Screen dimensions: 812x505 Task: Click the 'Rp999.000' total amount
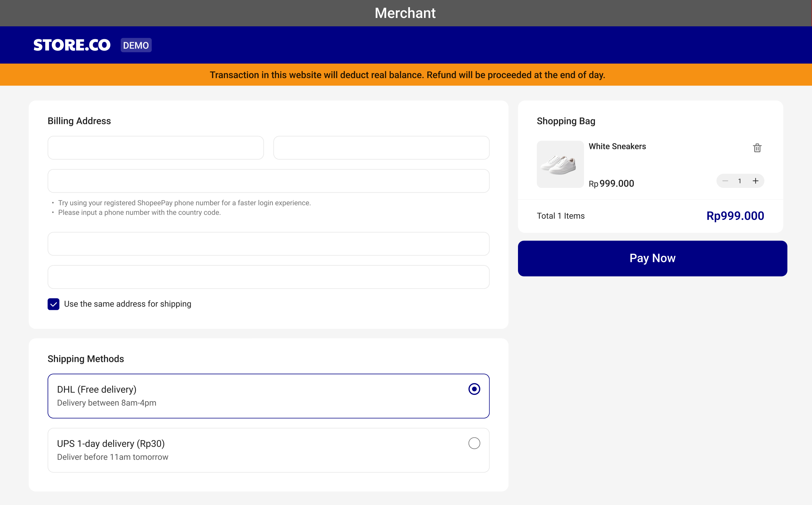click(735, 216)
